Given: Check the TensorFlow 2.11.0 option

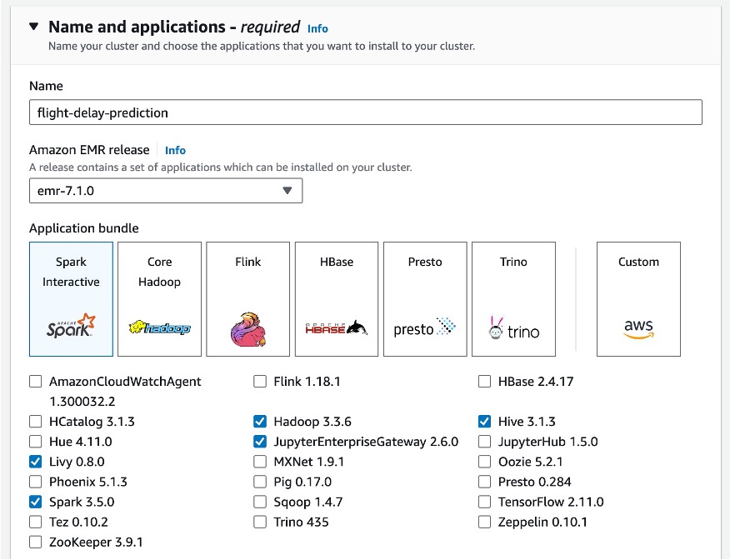Looking at the screenshot, I should pos(485,502).
